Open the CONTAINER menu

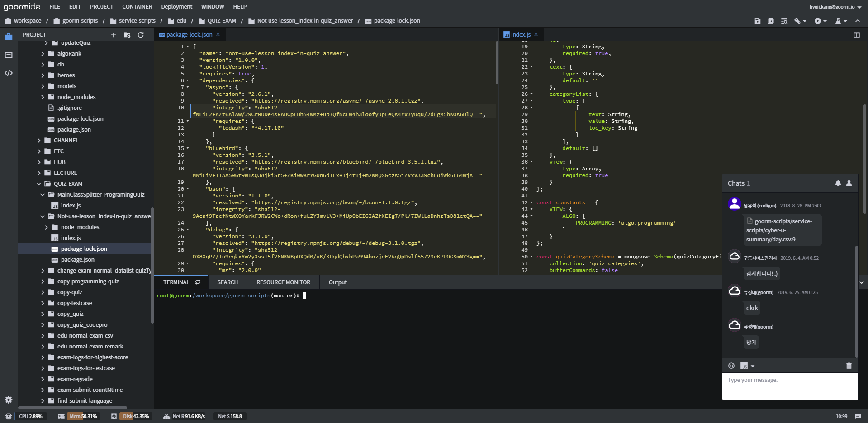[x=137, y=7]
